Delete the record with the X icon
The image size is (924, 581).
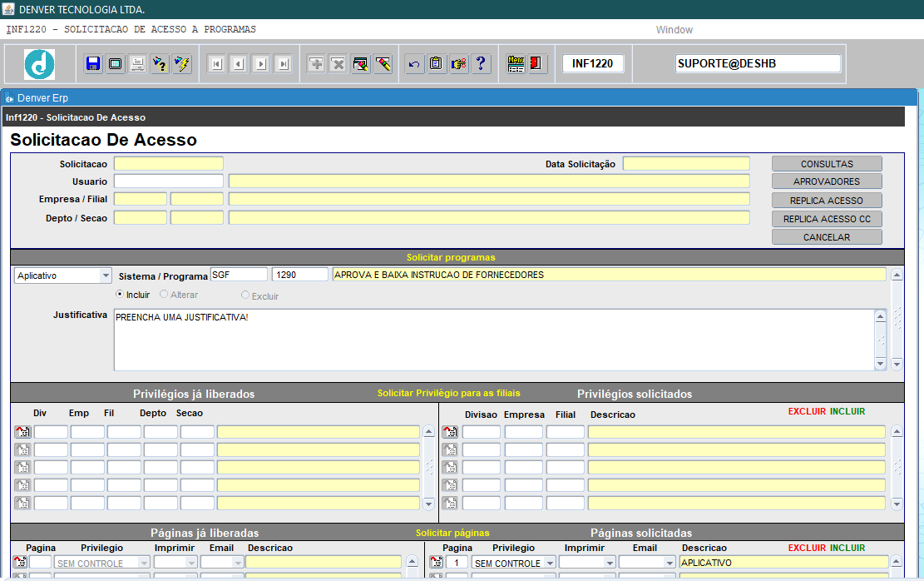(338, 64)
